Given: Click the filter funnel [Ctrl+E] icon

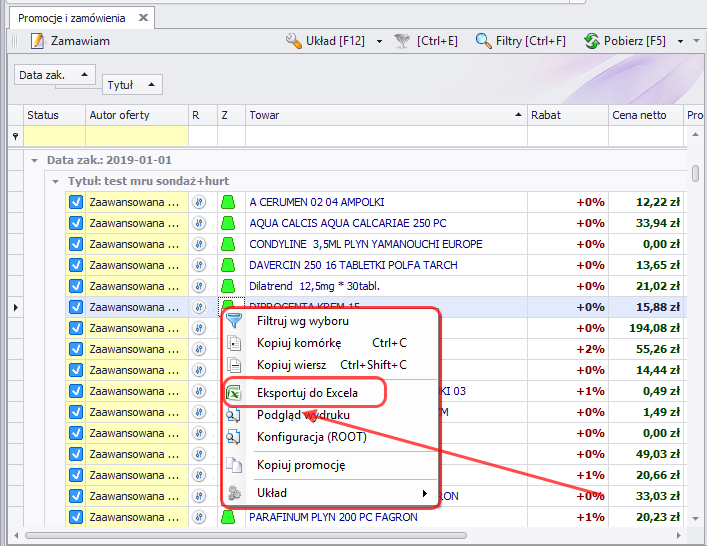Looking at the screenshot, I should click(402, 41).
